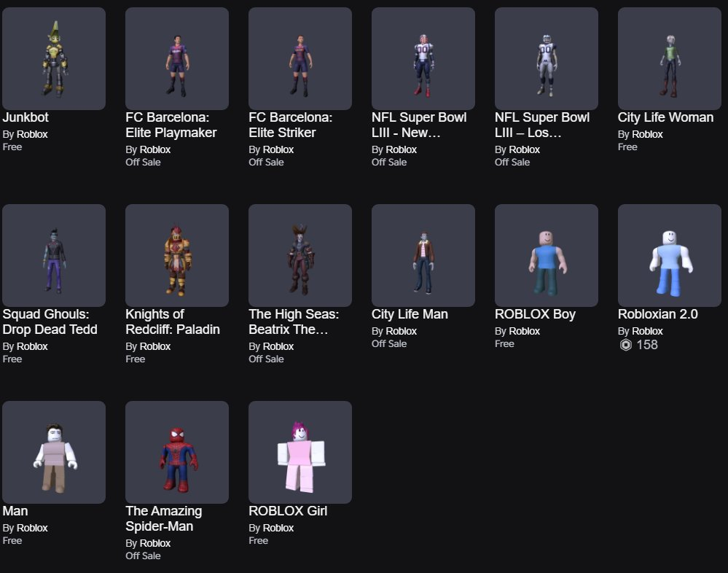Screen dimensions: 728x573
Task: Click Off Sale label under City Life Man
Action: coord(389,344)
